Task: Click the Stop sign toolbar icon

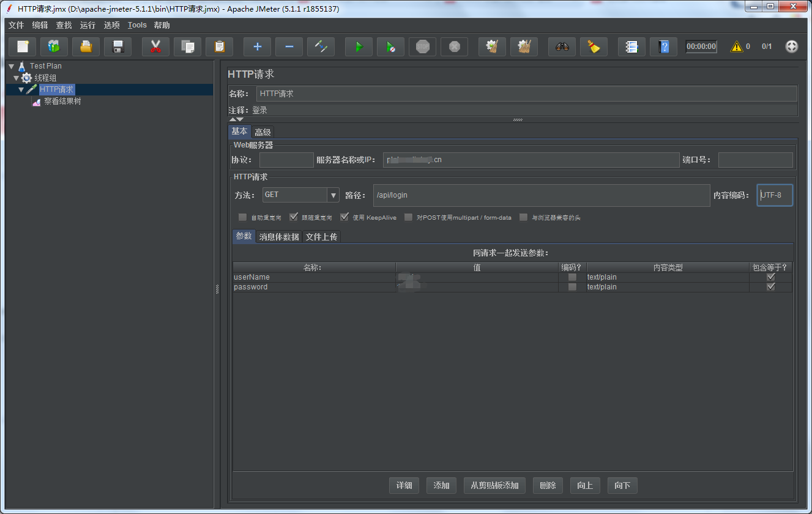Action: tap(423, 47)
